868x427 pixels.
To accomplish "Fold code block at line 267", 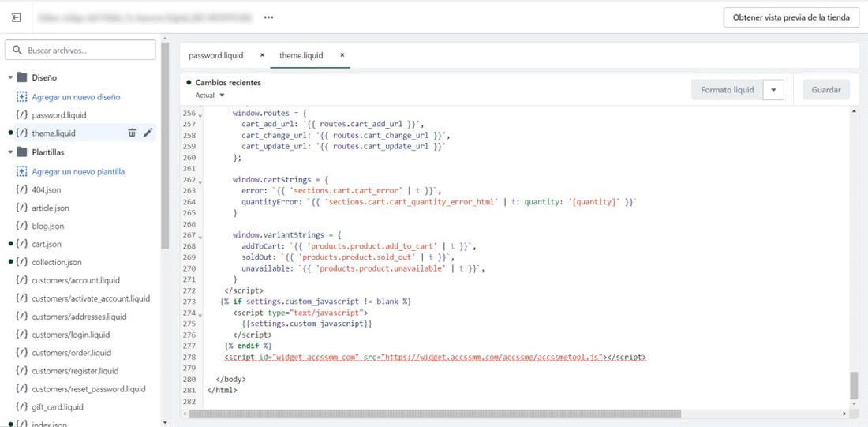I will pyautogui.click(x=200, y=237).
